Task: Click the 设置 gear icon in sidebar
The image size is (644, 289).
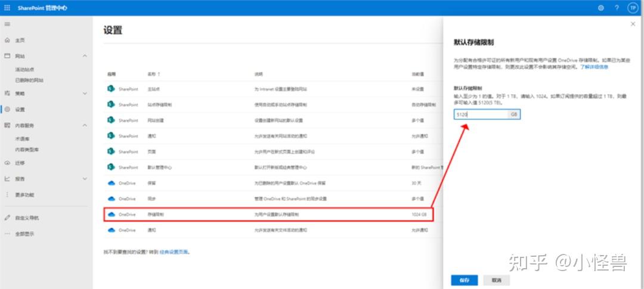Action: pos(7,110)
